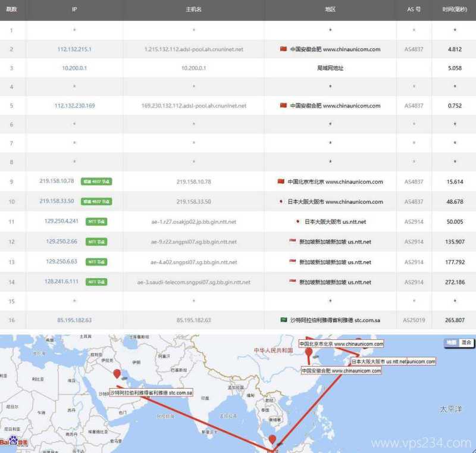This screenshot has height=453, width=476.
Task: Click the green badge beside 219.158.10.78
Action: tap(96, 182)
